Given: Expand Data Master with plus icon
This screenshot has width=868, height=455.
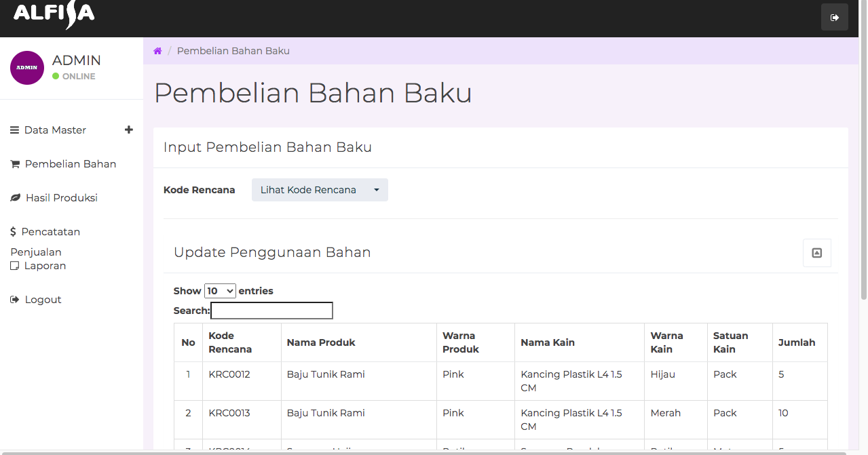Looking at the screenshot, I should pyautogui.click(x=129, y=130).
